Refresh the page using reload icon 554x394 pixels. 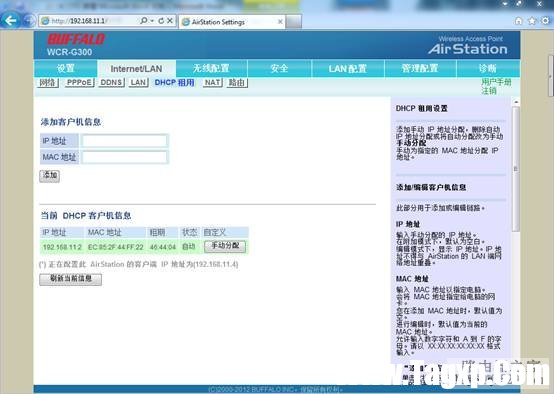tap(161, 21)
